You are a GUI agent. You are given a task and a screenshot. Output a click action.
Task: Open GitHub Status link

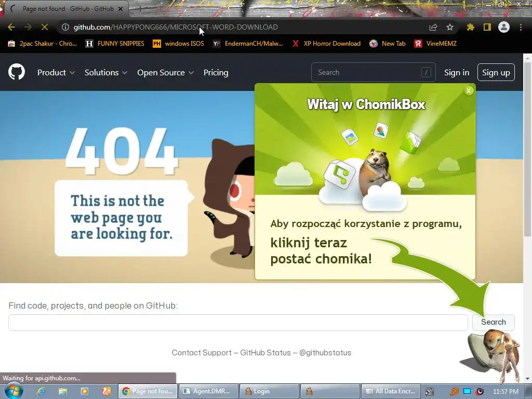point(265,353)
